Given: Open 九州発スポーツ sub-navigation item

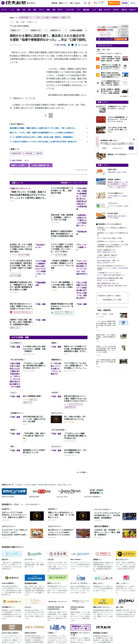Looking at the screenshot, I should click(x=59, y=30).
